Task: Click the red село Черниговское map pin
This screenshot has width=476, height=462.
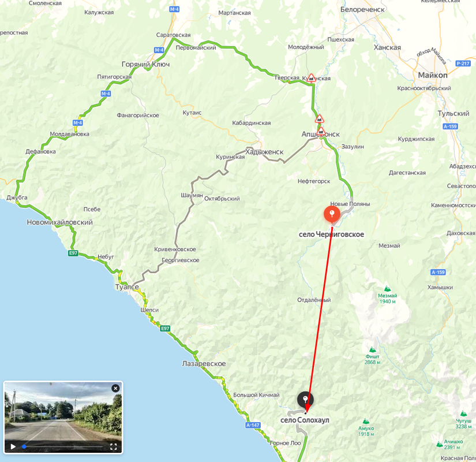Action: [x=332, y=215]
